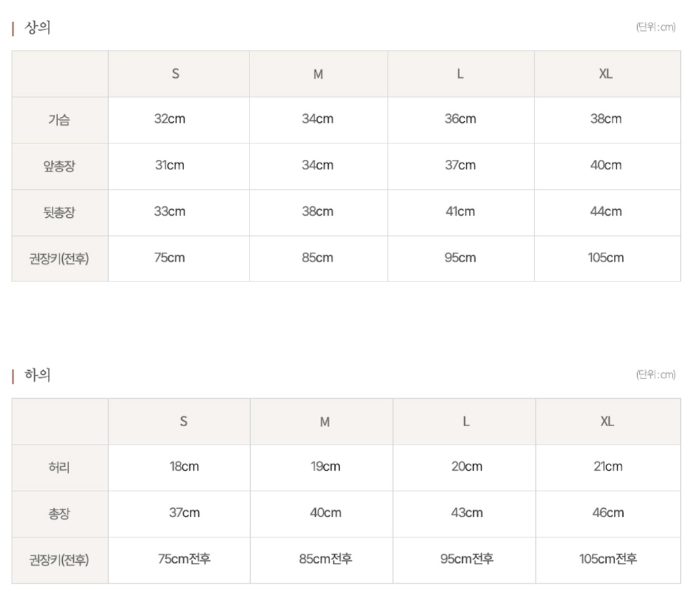Screen dimensions: 700x612
Task: Click the 가슴 row label
Action: pos(59,120)
